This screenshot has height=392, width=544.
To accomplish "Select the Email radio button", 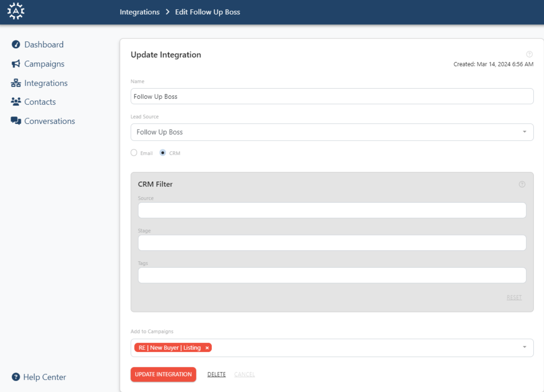I will tap(134, 153).
